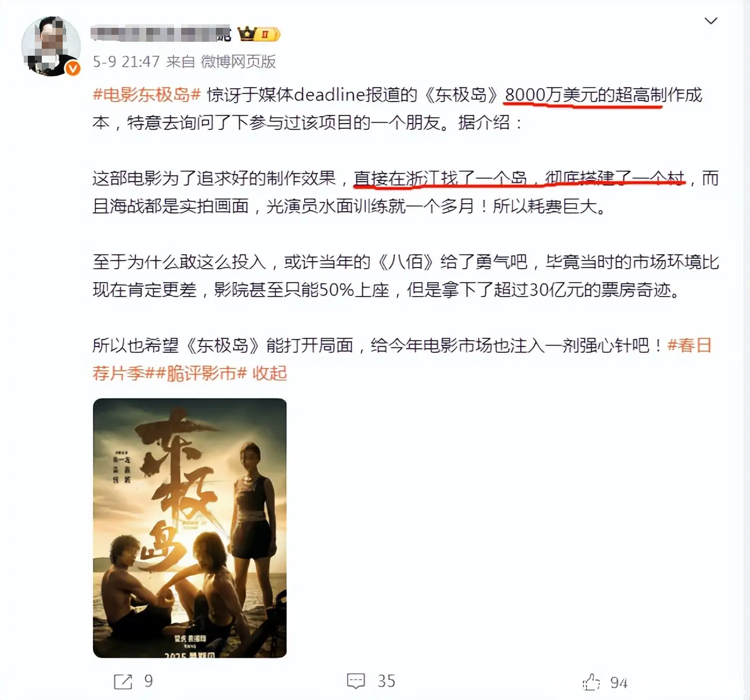
Task: Click the blurred user avatar
Action: (51, 46)
